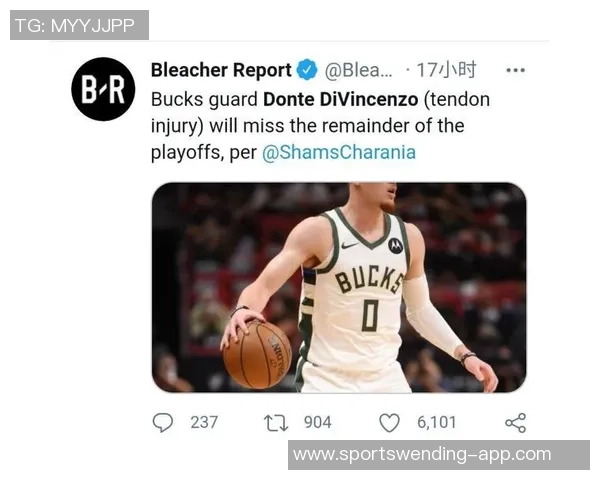Open the @ShamsCharania mention link
This screenshot has height=480, width=600.
pos(339,152)
